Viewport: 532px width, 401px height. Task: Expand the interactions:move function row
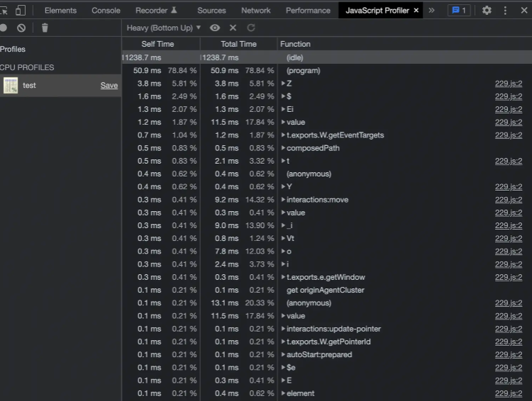point(283,200)
